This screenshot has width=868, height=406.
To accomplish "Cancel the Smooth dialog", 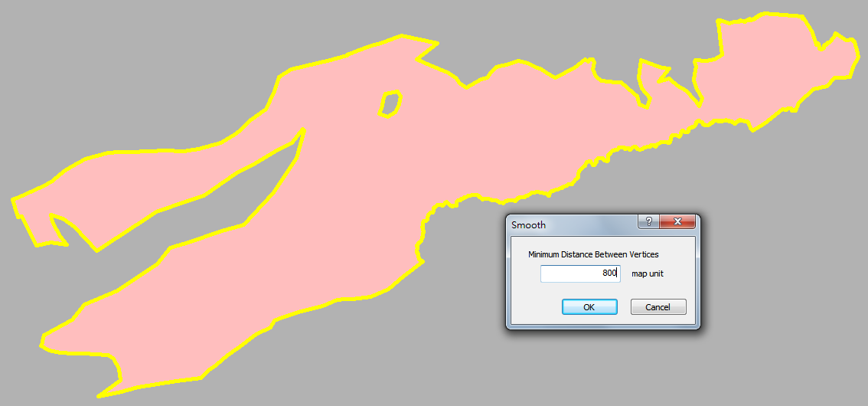I will coord(658,307).
